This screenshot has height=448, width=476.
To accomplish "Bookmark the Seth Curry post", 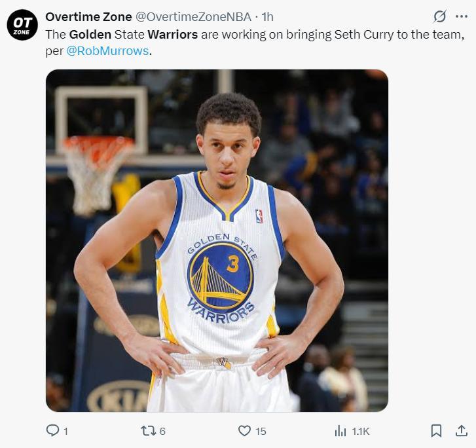I will pos(436,430).
